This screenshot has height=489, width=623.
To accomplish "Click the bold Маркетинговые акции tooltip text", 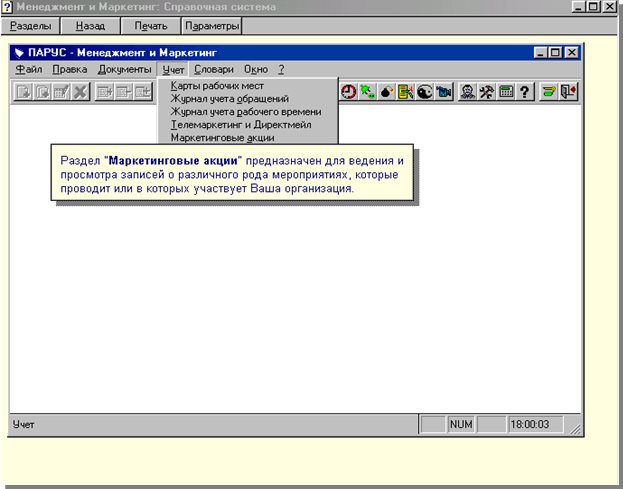I will coord(173,161).
